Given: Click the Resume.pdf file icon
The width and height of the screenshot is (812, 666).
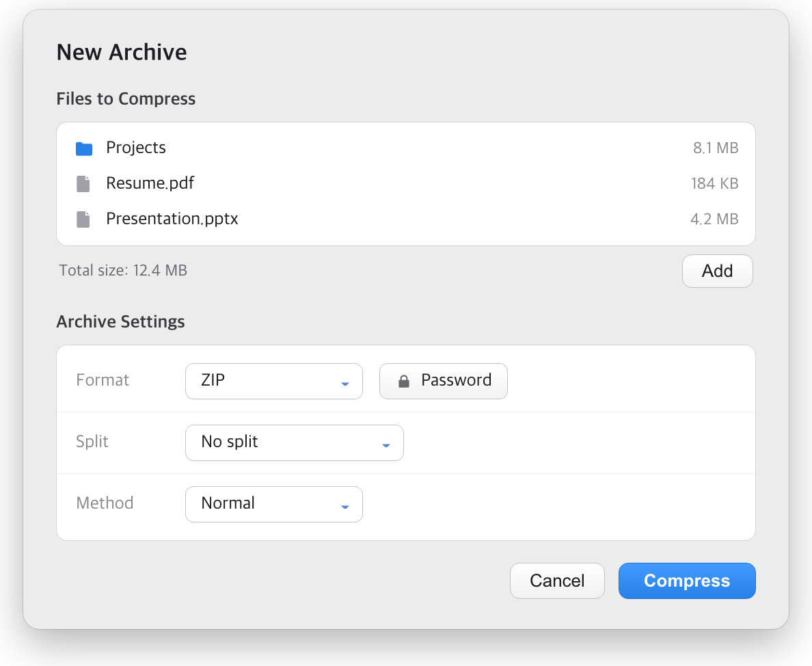Looking at the screenshot, I should coord(83,184).
